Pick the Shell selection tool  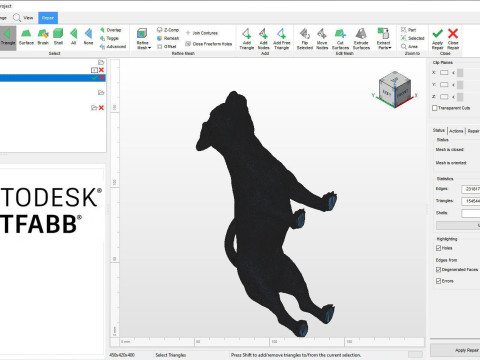58,37
